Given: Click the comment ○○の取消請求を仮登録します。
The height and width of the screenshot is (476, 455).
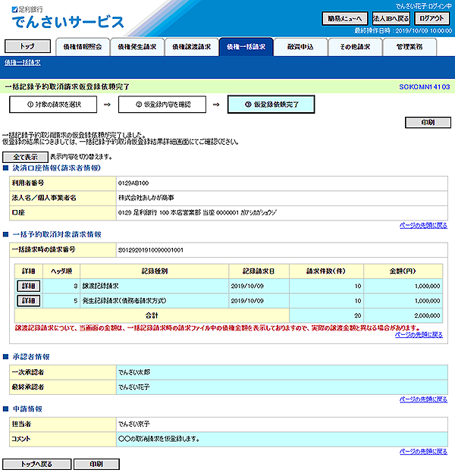Looking at the screenshot, I should tap(158, 439).
